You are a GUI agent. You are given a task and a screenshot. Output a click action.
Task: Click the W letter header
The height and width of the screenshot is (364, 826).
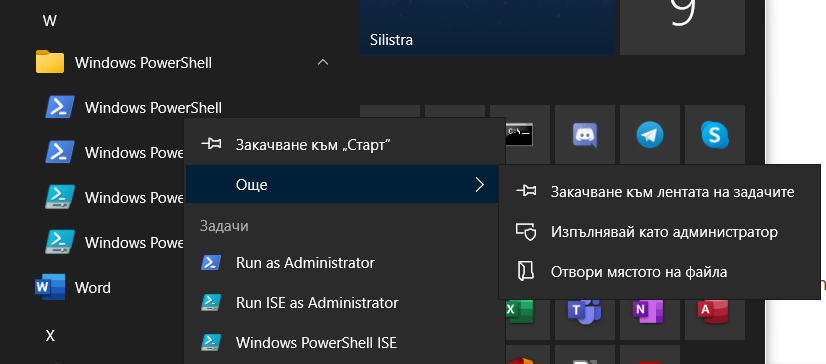[50, 21]
